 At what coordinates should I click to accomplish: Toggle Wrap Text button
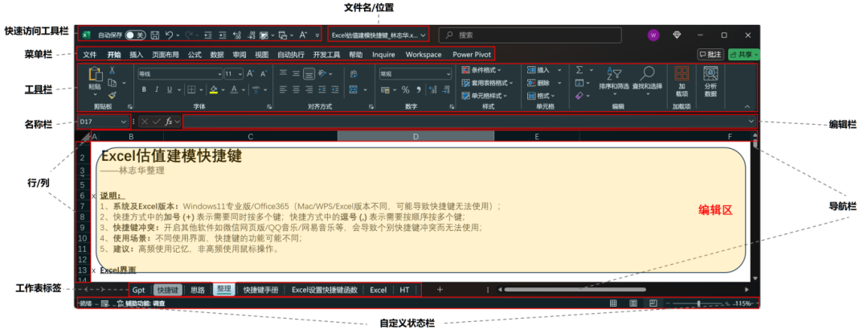click(353, 74)
